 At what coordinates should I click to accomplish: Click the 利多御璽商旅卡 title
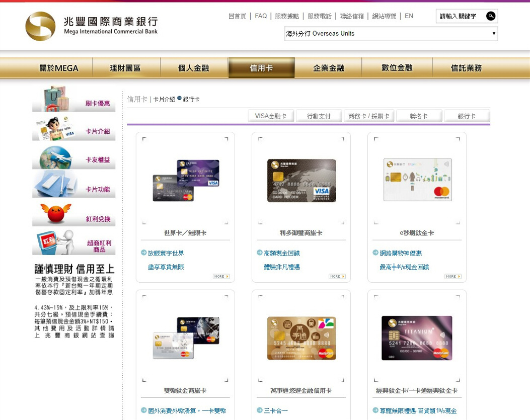(301, 233)
